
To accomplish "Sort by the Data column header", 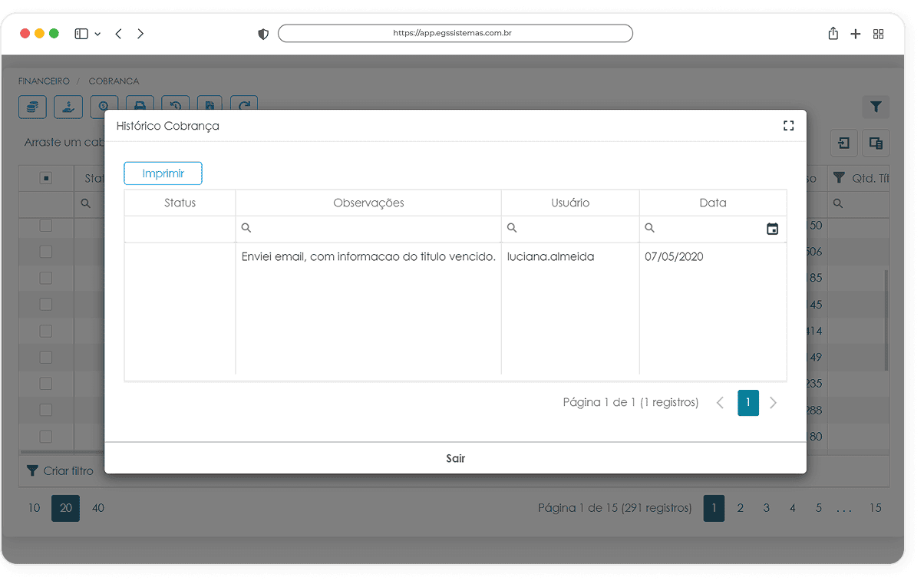I will pos(713,203).
